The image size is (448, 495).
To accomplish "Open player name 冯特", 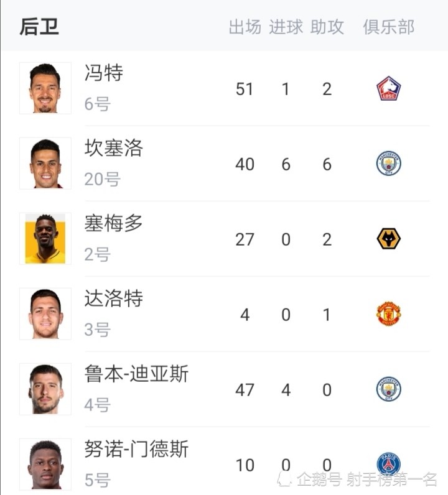I will (x=104, y=73).
